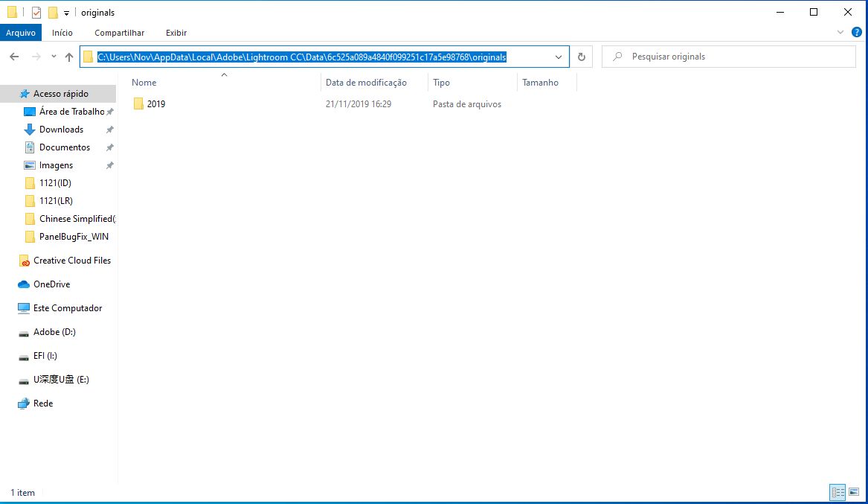
Task: Switch to details view layout icon
Action: pyautogui.click(x=838, y=492)
